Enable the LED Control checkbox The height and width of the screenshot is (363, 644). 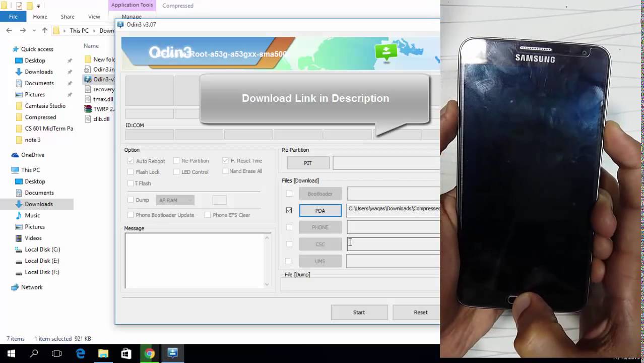click(x=176, y=172)
